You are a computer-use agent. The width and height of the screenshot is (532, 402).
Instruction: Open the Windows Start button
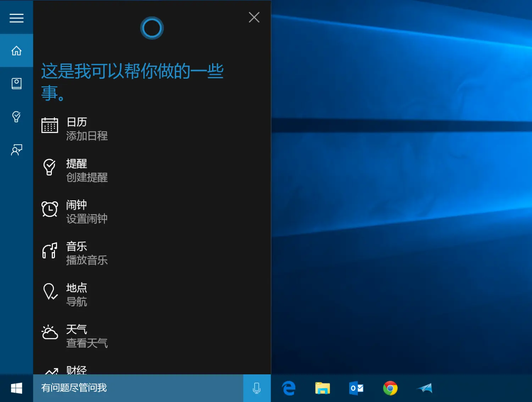click(16, 388)
